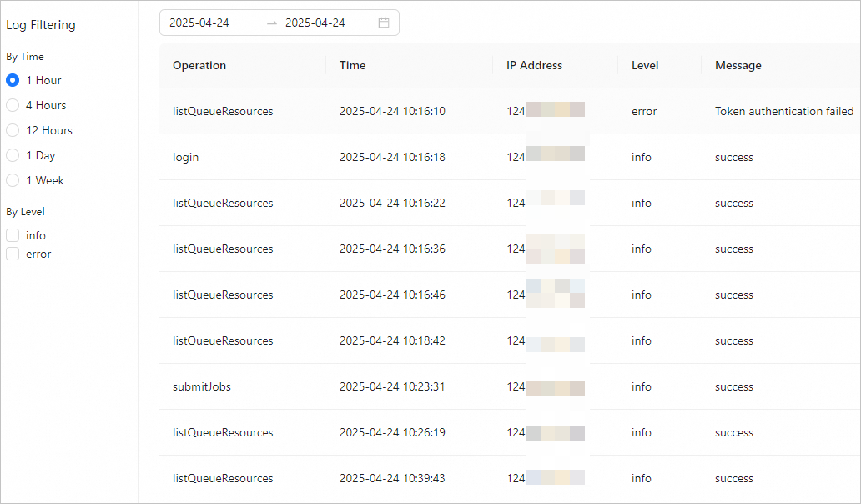Edit the start date 2025-04-24 field
This screenshot has height=504, width=861.
click(x=199, y=23)
